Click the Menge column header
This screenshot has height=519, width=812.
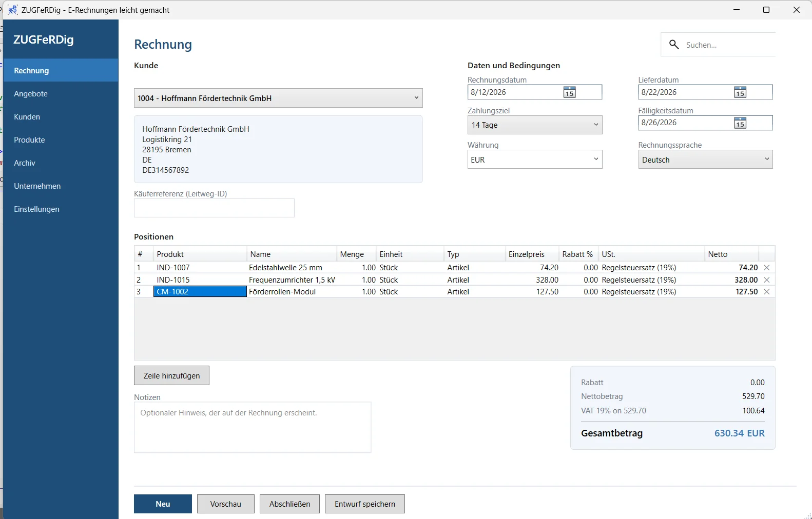[x=356, y=254]
